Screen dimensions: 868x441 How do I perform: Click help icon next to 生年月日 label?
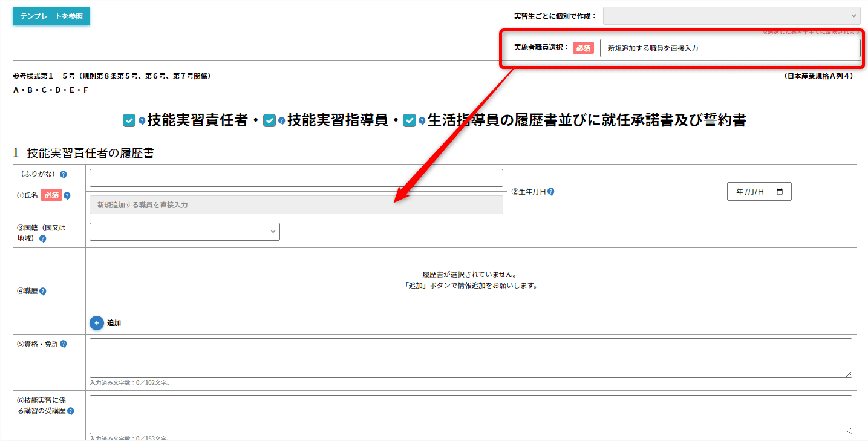551,192
